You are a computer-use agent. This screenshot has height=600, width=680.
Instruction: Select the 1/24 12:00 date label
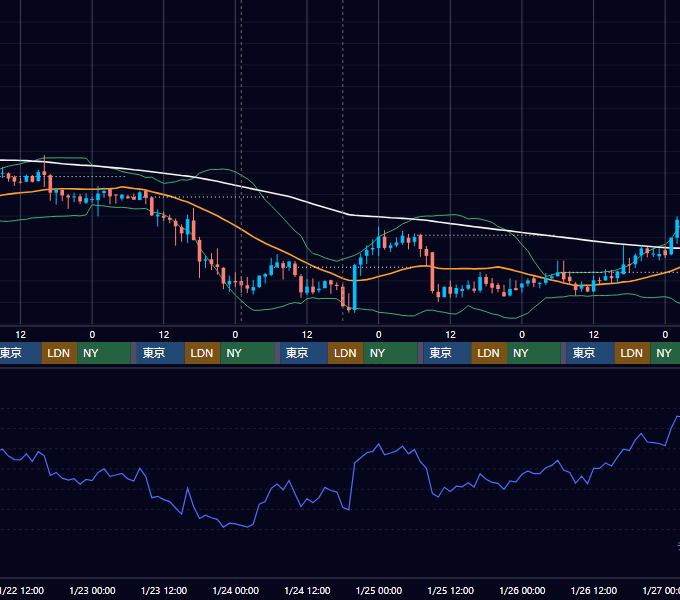click(x=307, y=590)
